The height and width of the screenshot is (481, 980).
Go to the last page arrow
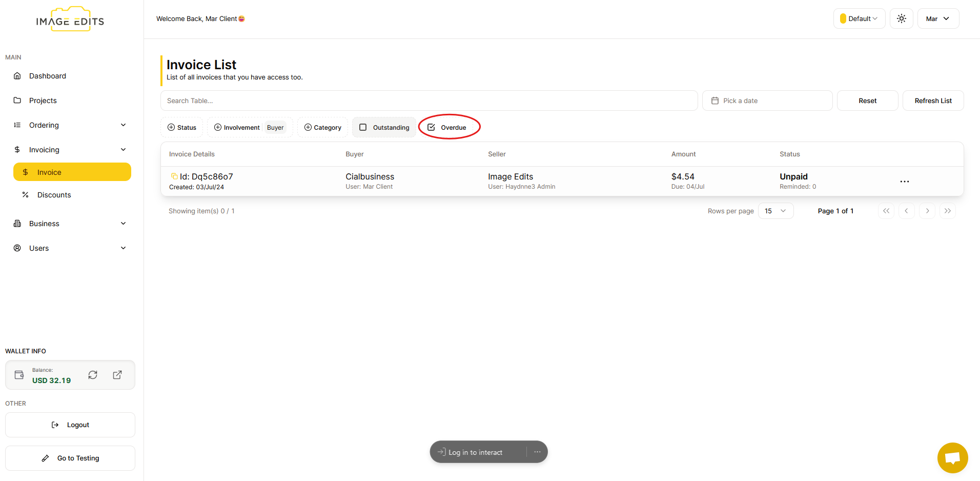click(x=947, y=211)
